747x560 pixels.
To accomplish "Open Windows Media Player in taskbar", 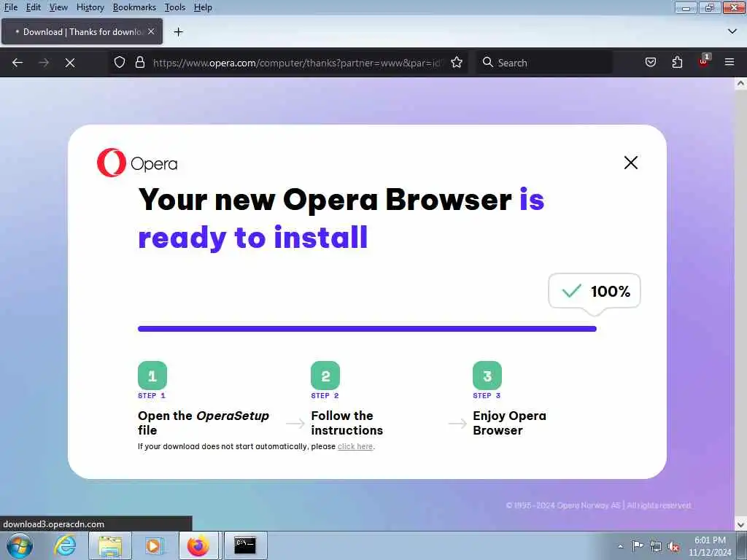I will coord(154,545).
